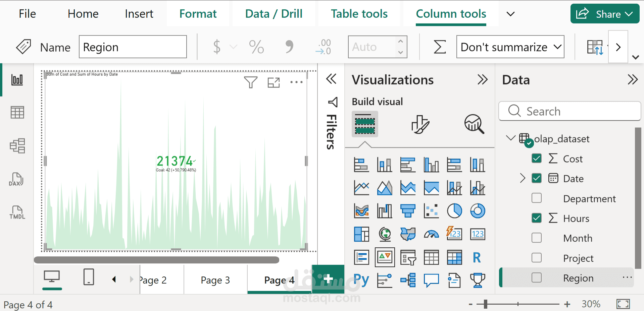644x311 pixels.
Task: Uncheck the Cost field checkbox
Action: (x=536, y=158)
